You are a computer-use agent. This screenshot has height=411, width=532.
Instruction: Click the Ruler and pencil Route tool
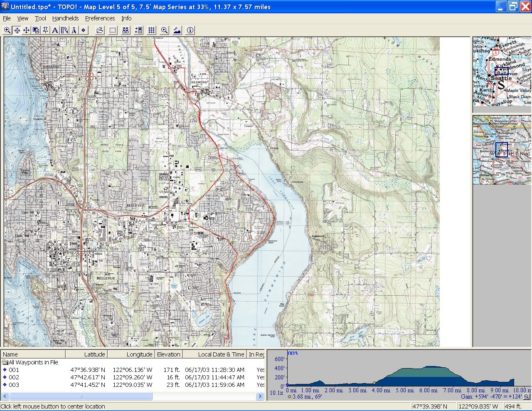64,30
